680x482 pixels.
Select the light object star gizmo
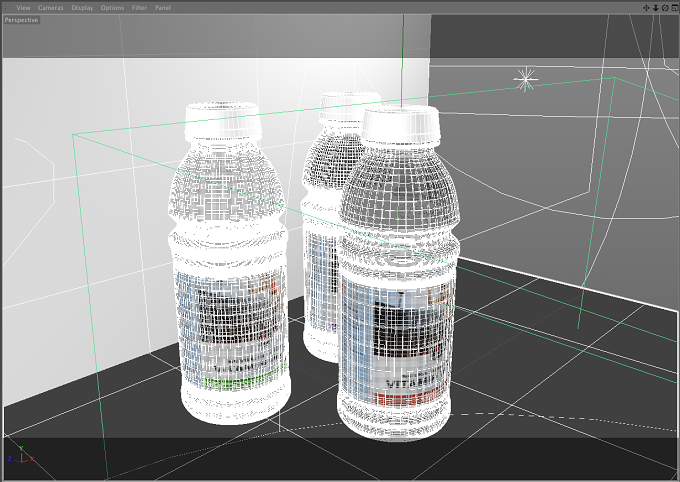[x=526, y=79]
